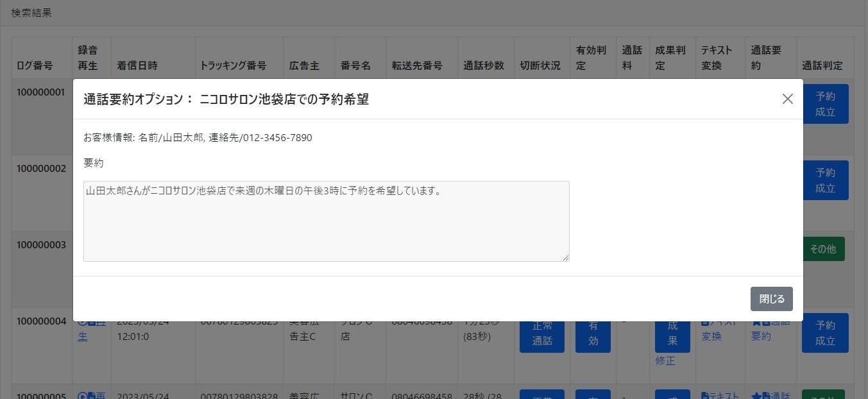Screen dimensions: 868x399
Task: Click the resize handle of the summary textarea
Action: [566, 258]
